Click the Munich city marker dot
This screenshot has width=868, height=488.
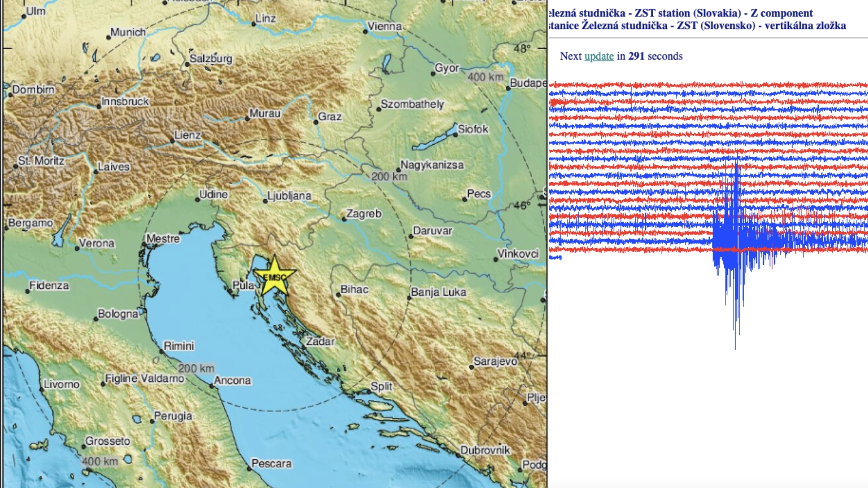pyautogui.click(x=108, y=37)
